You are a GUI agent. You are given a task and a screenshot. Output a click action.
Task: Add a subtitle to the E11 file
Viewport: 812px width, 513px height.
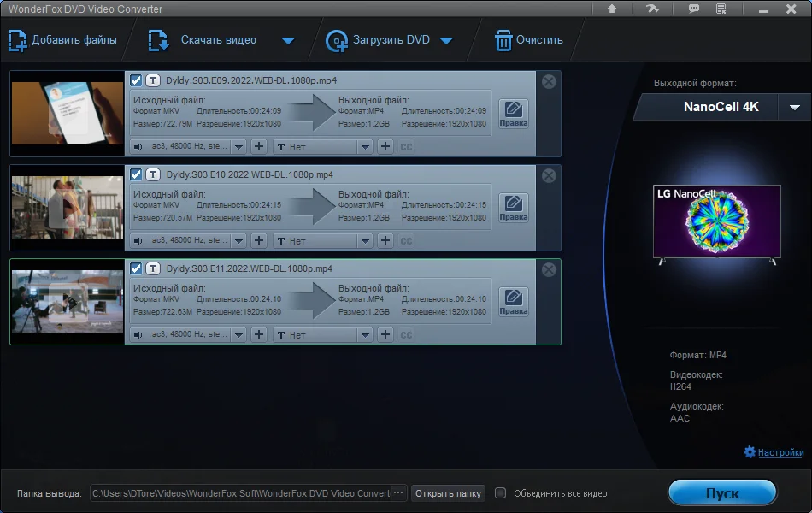(x=385, y=335)
